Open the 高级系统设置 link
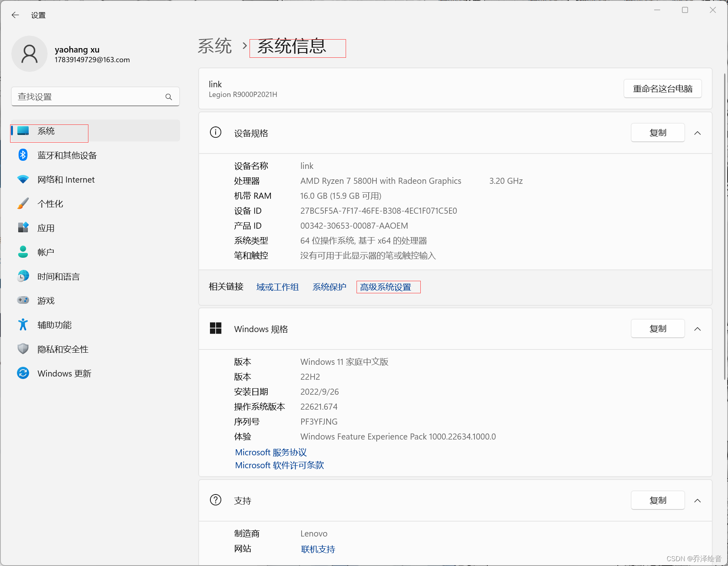The width and height of the screenshot is (728, 566). point(388,287)
